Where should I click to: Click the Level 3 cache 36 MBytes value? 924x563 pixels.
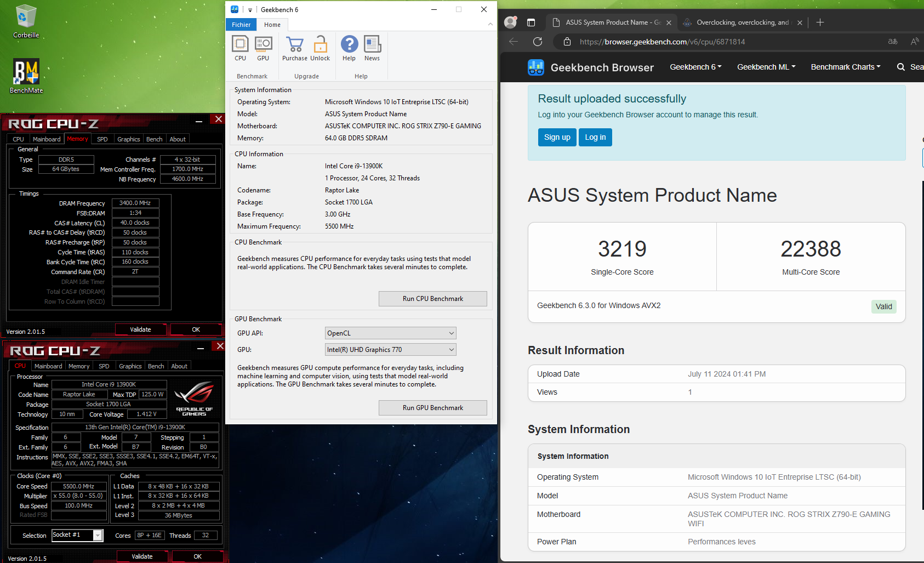pyautogui.click(x=179, y=515)
